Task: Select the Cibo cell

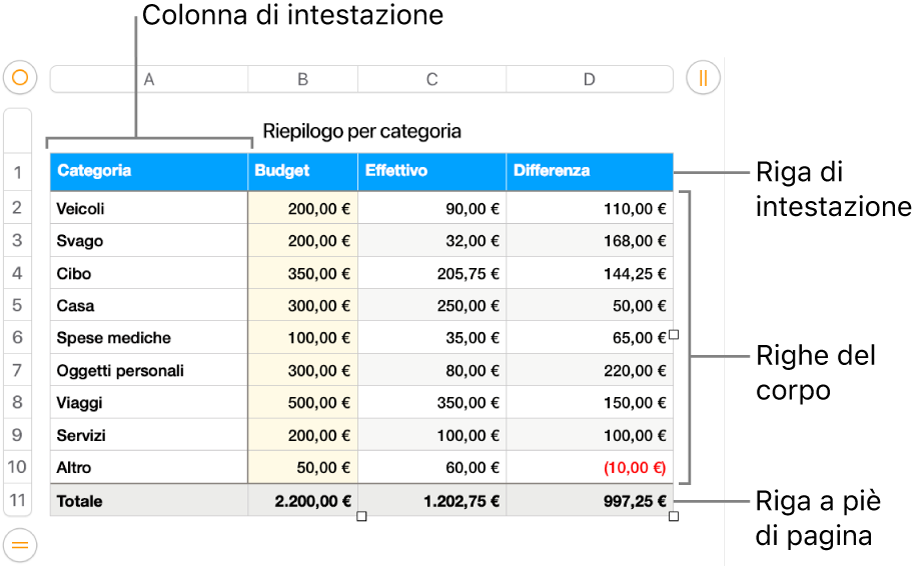Action: point(149,272)
